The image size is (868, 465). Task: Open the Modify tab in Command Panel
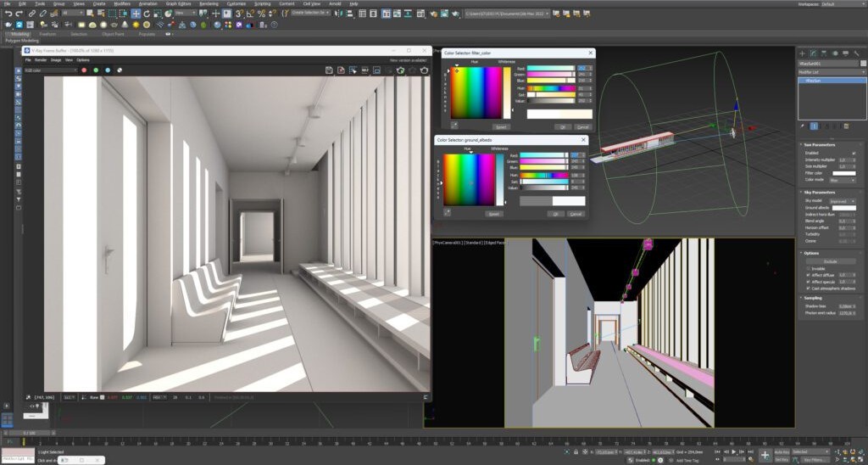813,53
